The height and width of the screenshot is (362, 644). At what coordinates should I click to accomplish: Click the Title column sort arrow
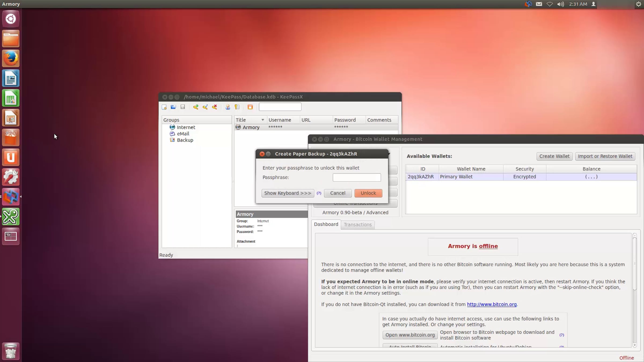tap(263, 120)
